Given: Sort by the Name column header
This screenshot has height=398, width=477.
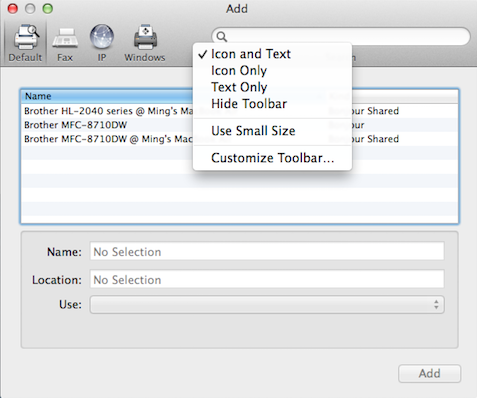Looking at the screenshot, I should 107,96.
